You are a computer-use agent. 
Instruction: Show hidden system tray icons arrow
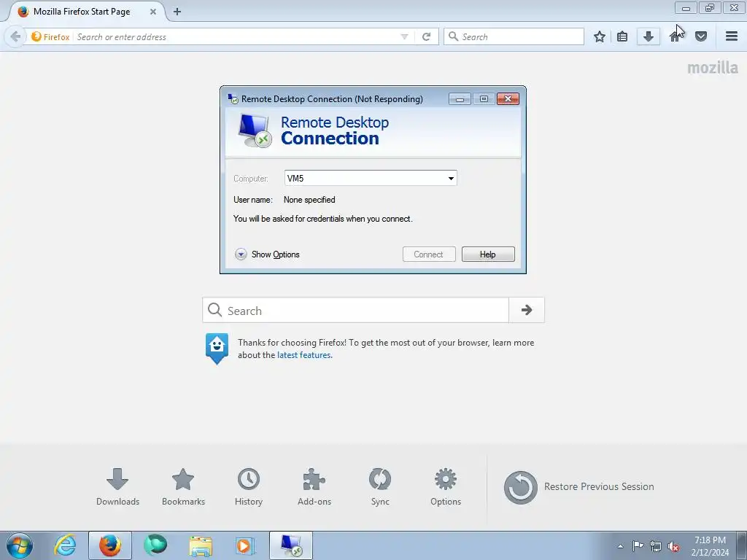point(620,546)
